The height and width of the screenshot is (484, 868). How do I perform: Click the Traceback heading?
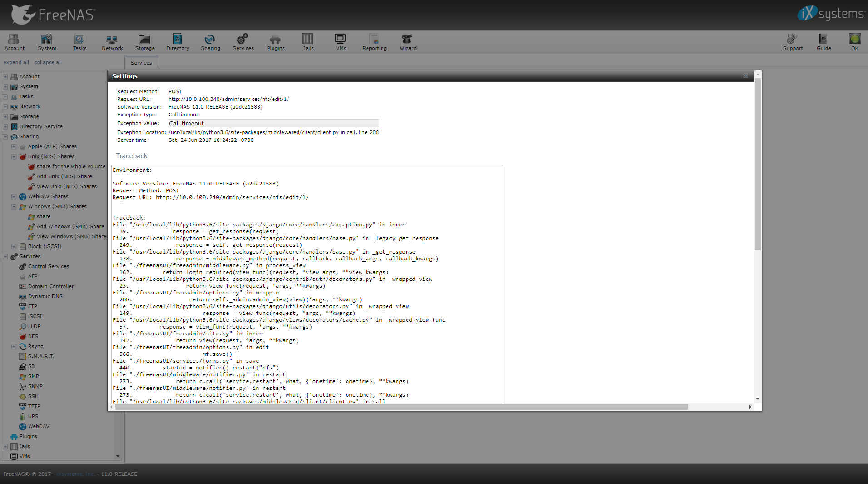click(x=132, y=156)
